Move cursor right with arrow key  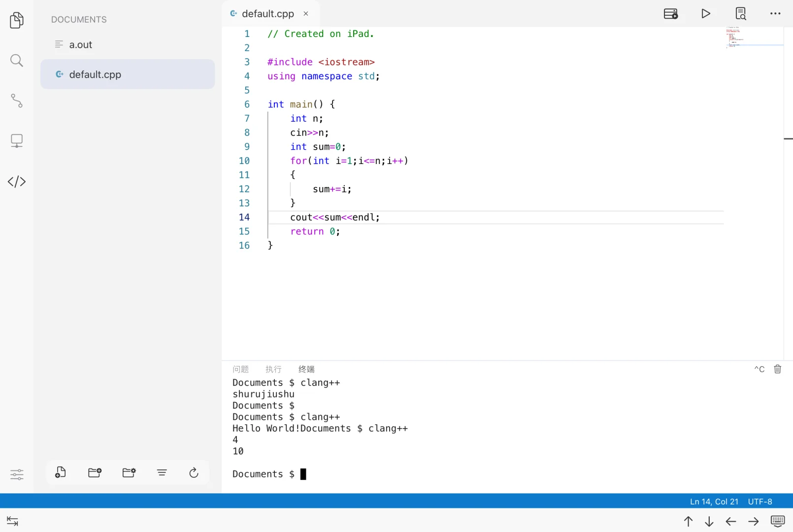click(x=754, y=521)
